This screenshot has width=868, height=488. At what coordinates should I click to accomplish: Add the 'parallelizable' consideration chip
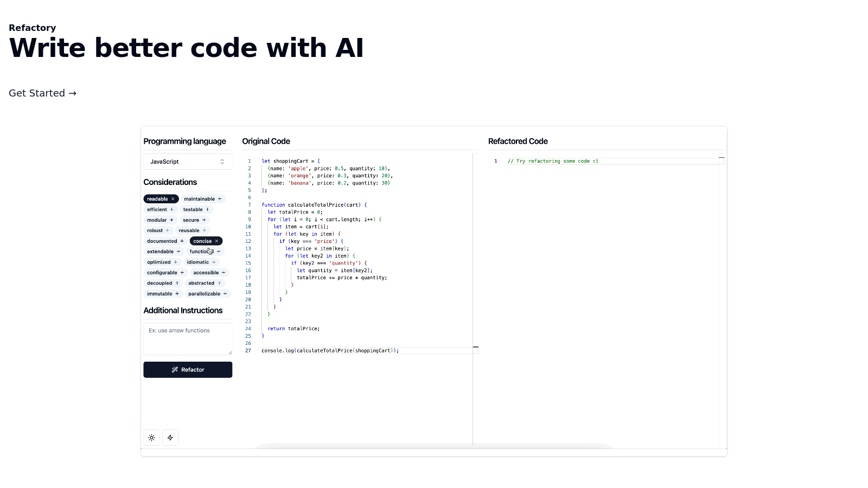[x=208, y=294]
